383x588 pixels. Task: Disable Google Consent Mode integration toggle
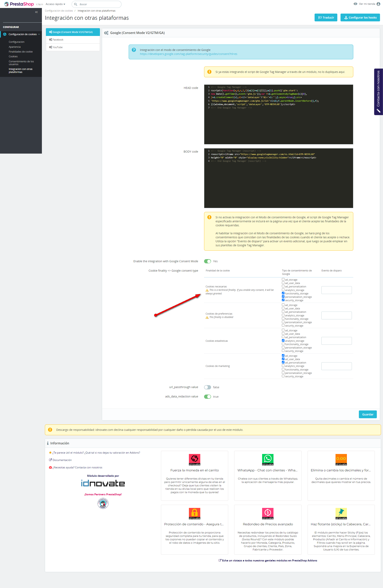tap(207, 261)
